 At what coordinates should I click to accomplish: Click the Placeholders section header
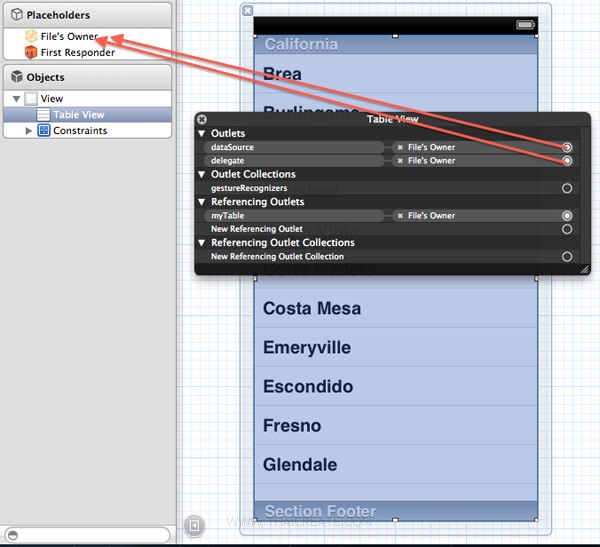[87, 15]
